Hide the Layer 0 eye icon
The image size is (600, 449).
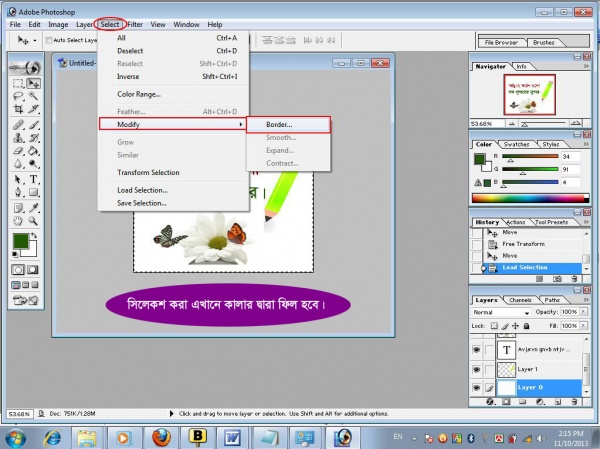click(476, 387)
